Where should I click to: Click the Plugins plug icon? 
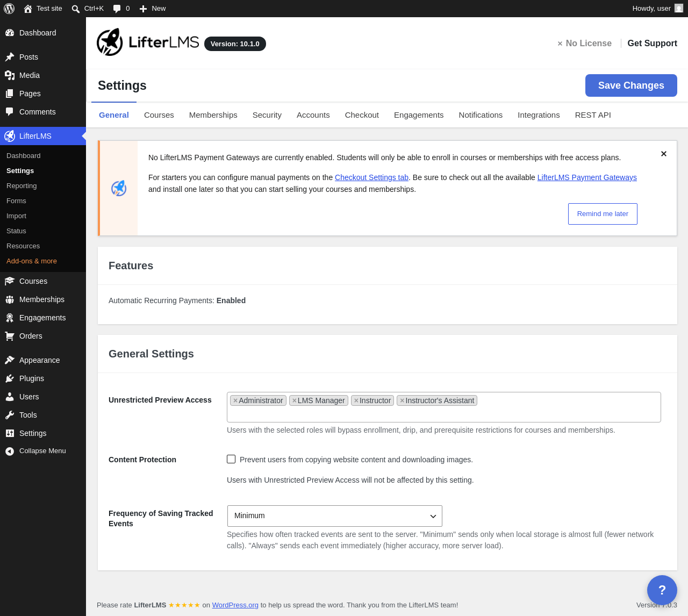point(10,378)
